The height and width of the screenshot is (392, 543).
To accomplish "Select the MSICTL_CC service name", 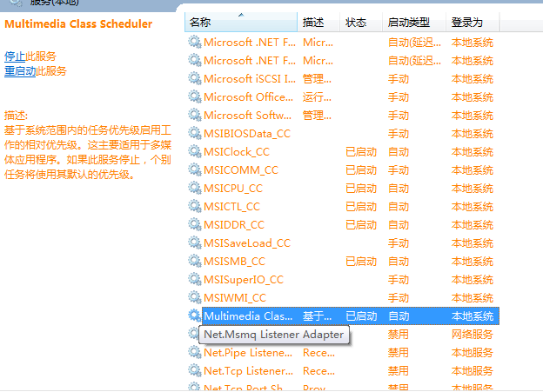I will (x=231, y=207).
